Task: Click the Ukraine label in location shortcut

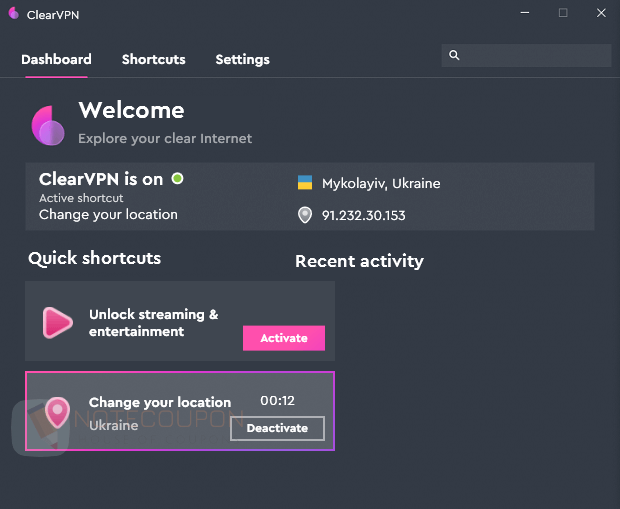Action: coord(113,426)
